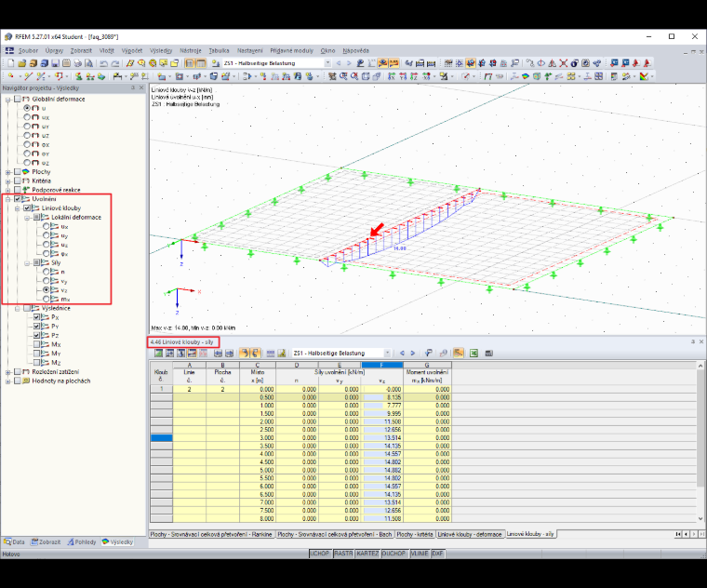707x588 pixels.
Task: Toggle the Px checkbox under Výslednice
Action: pos(37,317)
